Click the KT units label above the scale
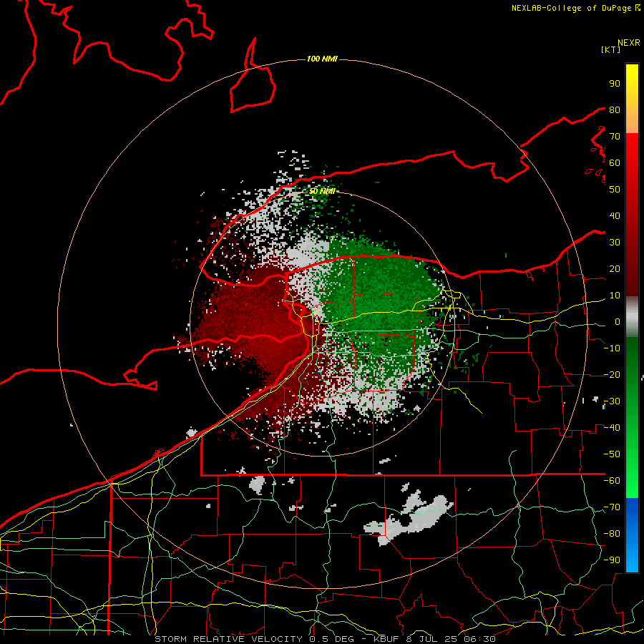 pos(611,49)
